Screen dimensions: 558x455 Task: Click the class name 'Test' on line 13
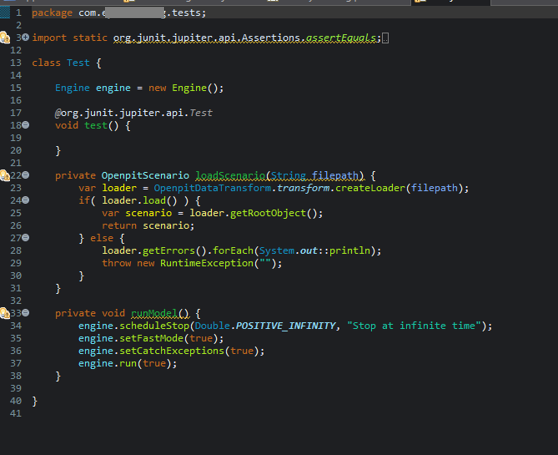pos(78,63)
